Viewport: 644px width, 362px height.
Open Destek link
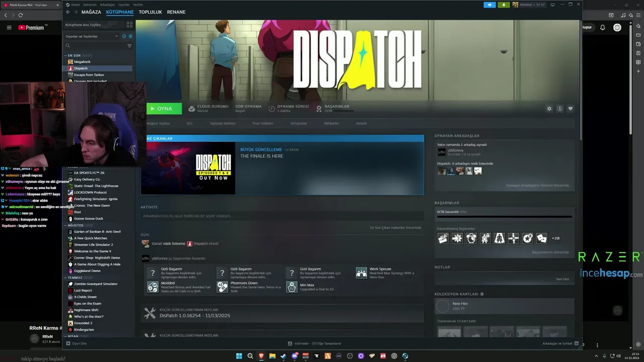click(361, 123)
